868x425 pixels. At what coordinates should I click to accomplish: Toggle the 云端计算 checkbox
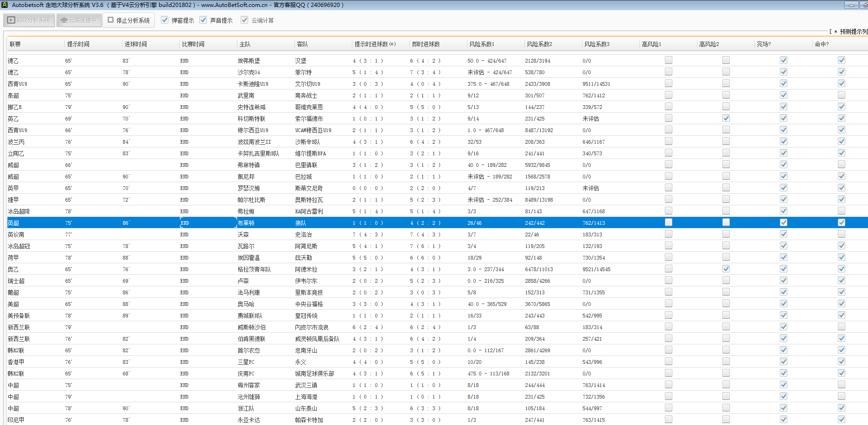(x=244, y=20)
